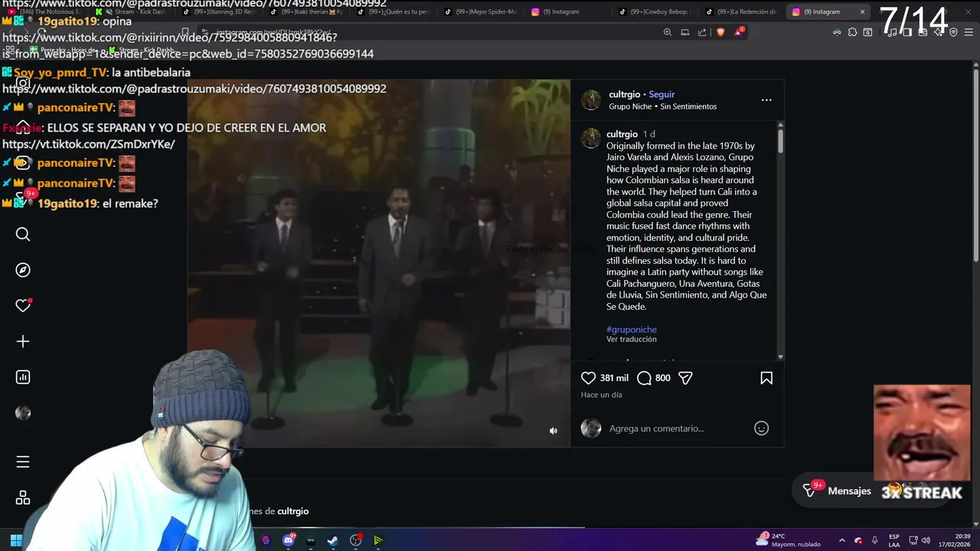Open the cultrgio link in 'publicaciones de cultrgio'

point(292,511)
